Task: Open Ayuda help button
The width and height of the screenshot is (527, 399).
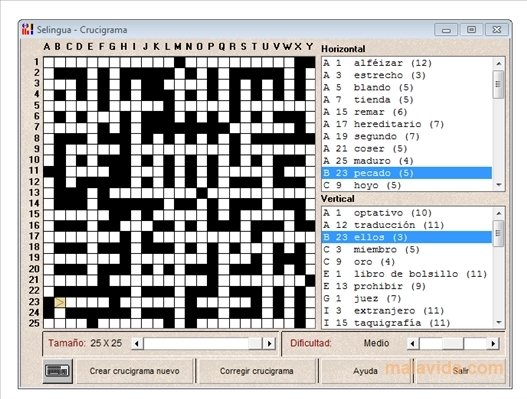Action: [x=365, y=371]
